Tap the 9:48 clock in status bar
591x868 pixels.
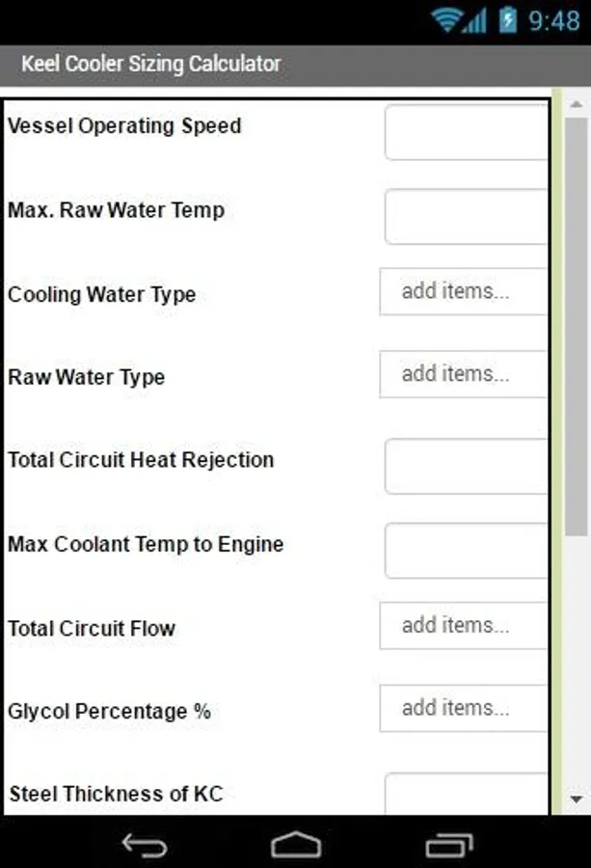coord(554,20)
